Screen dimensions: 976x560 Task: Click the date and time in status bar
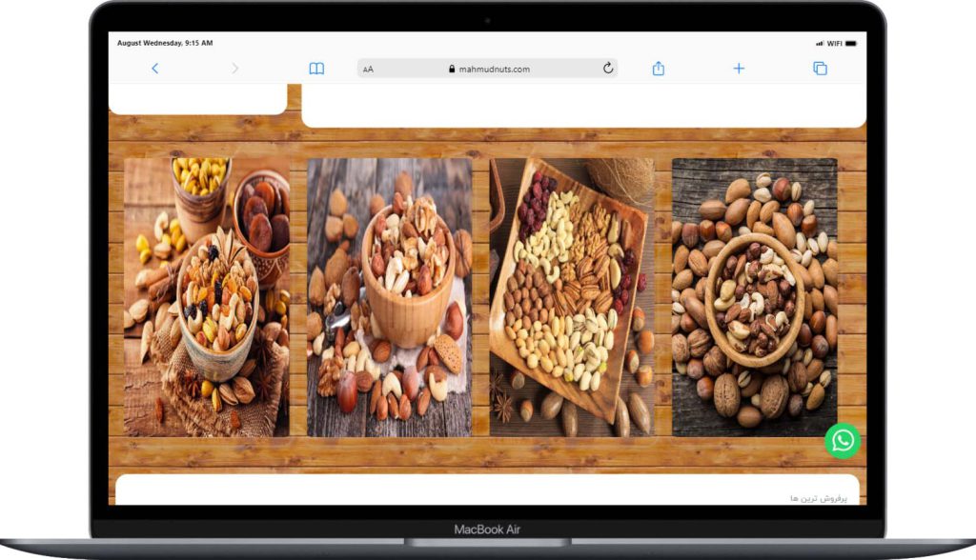(165, 44)
